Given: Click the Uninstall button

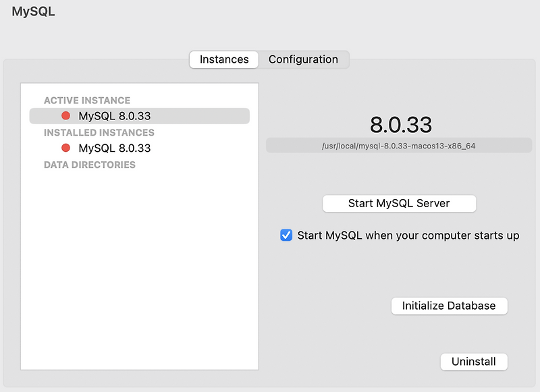Looking at the screenshot, I should [x=474, y=362].
